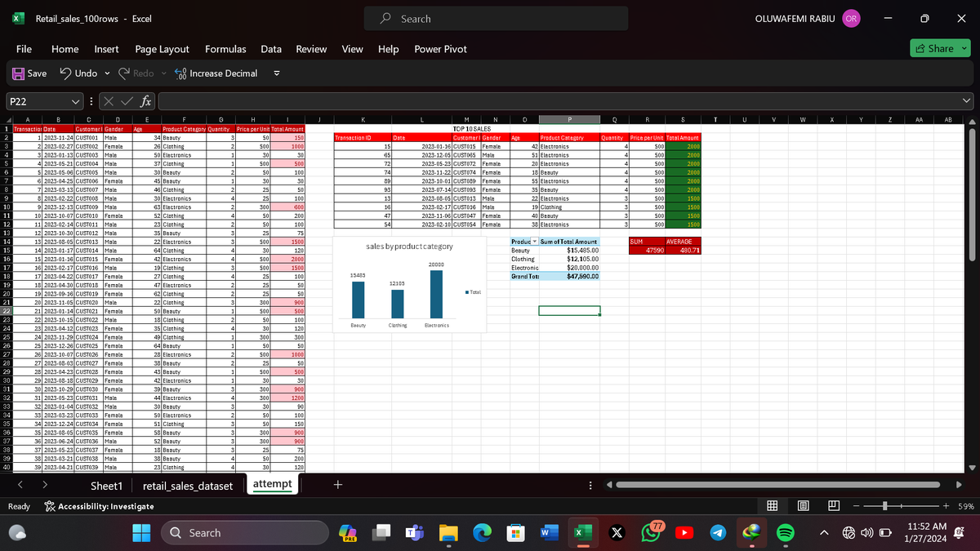This screenshot has width=980, height=551.
Task: Switch to Sheet1 sheet tab
Action: coord(106,485)
